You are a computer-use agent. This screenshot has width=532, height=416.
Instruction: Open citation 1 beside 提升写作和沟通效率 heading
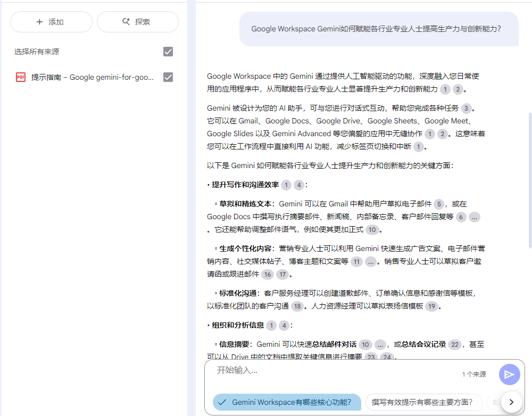point(286,185)
